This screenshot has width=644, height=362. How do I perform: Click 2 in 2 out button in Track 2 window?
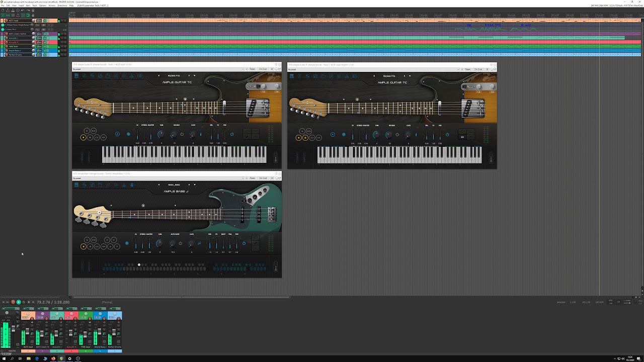pos(478,69)
